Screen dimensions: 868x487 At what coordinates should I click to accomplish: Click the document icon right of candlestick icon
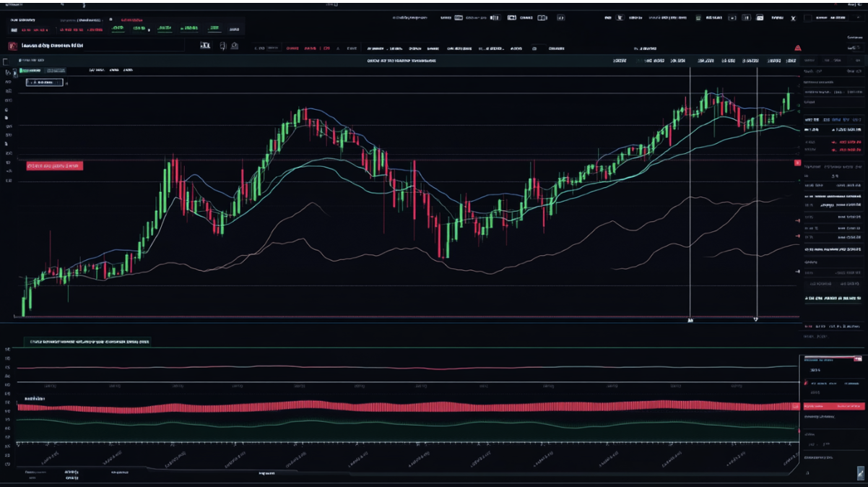tap(223, 46)
